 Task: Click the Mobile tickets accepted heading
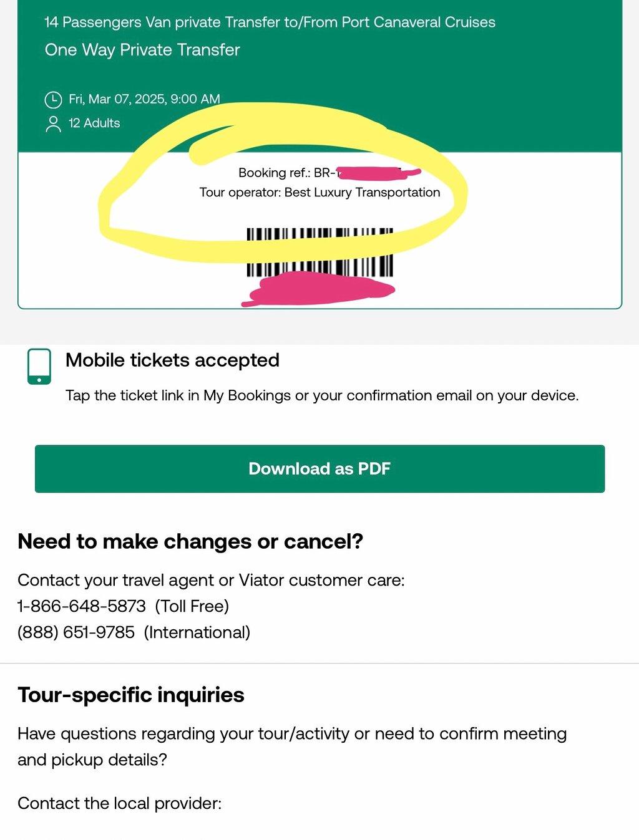172,360
